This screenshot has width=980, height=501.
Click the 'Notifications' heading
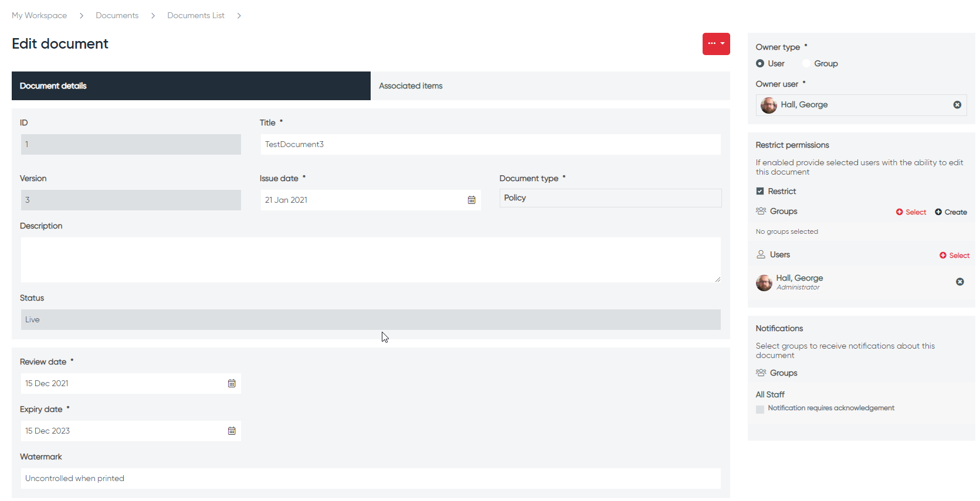click(779, 328)
